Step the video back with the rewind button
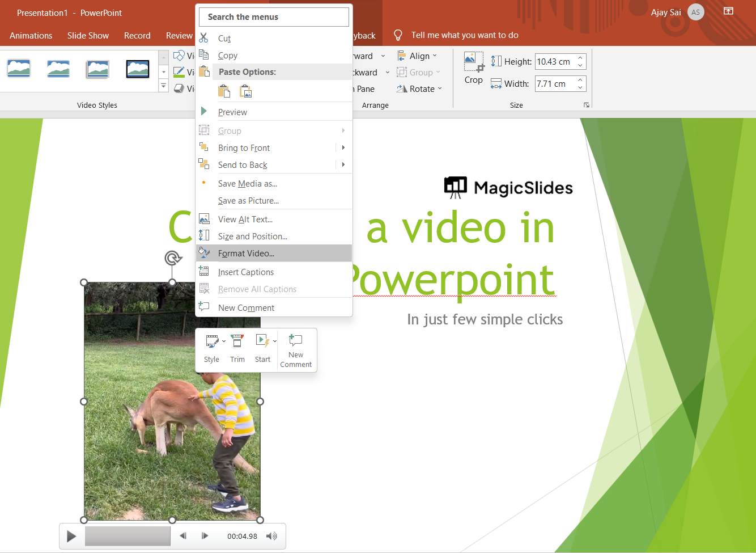 [x=183, y=536]
